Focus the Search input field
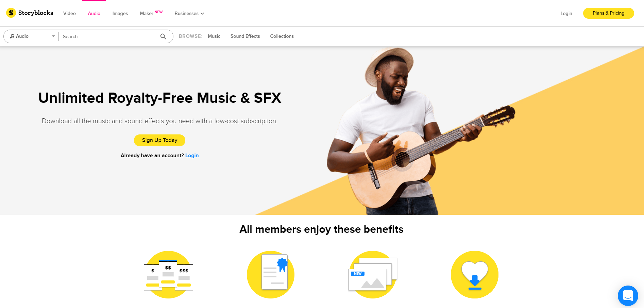 (x=109, y=36)
